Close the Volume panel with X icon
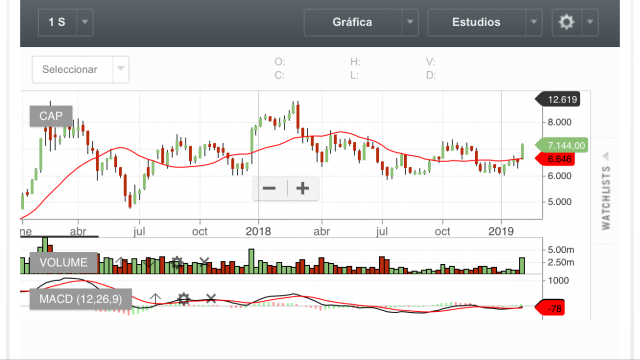The height and width of the screenshot is (360, 640). [x=204, y=262]
